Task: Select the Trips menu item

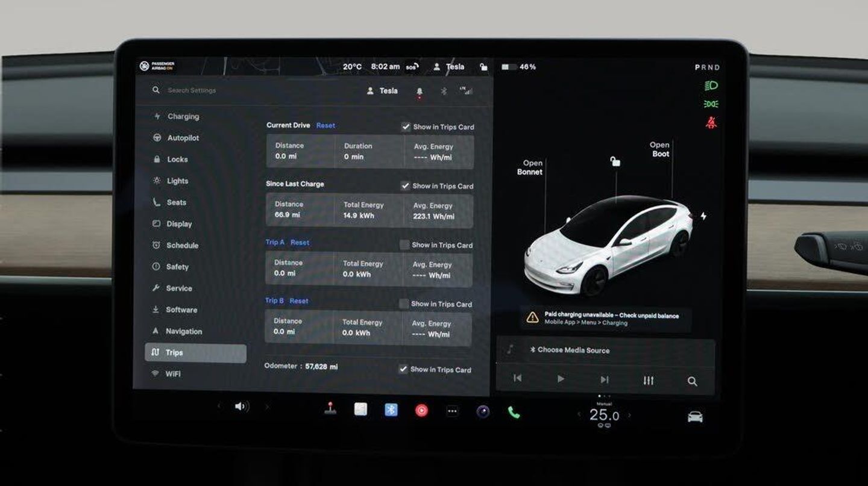Action: click(x=196, y=353)
